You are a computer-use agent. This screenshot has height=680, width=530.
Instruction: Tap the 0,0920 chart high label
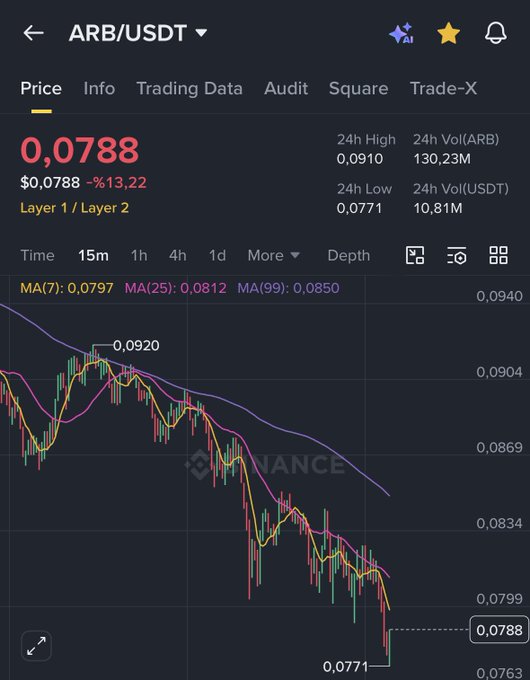coord(136,346)
